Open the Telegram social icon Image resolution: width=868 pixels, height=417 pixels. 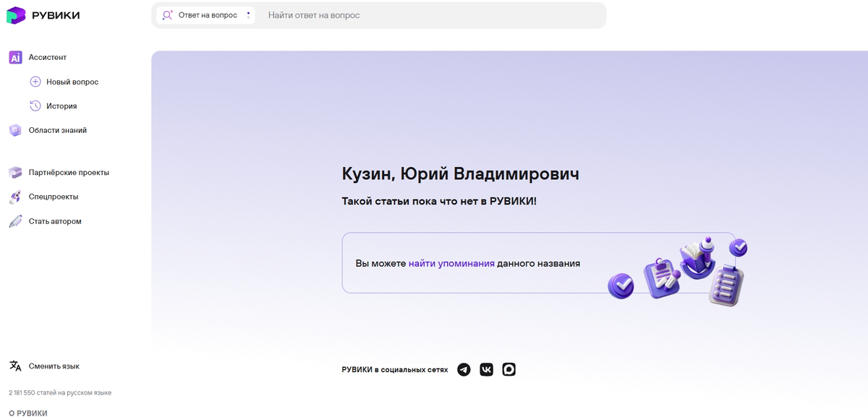coord(464,369)
